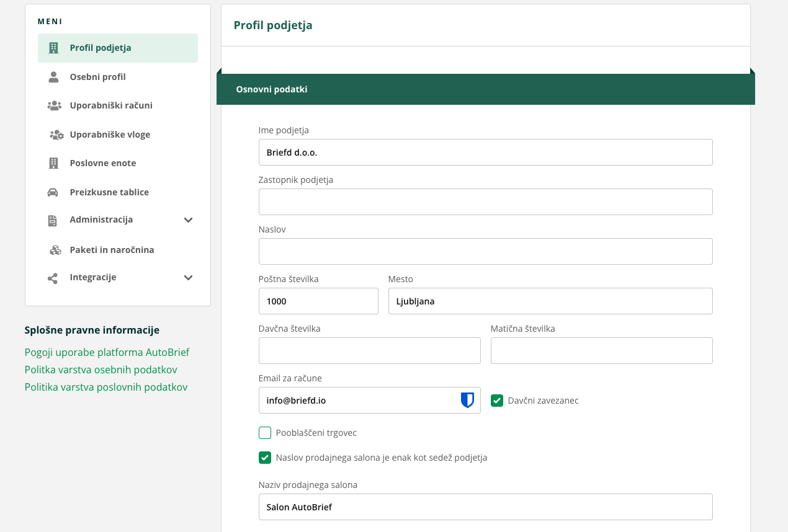
Task: Click the users-gear icon for Uporabniške vloge
Action: [x=56, y=135]
